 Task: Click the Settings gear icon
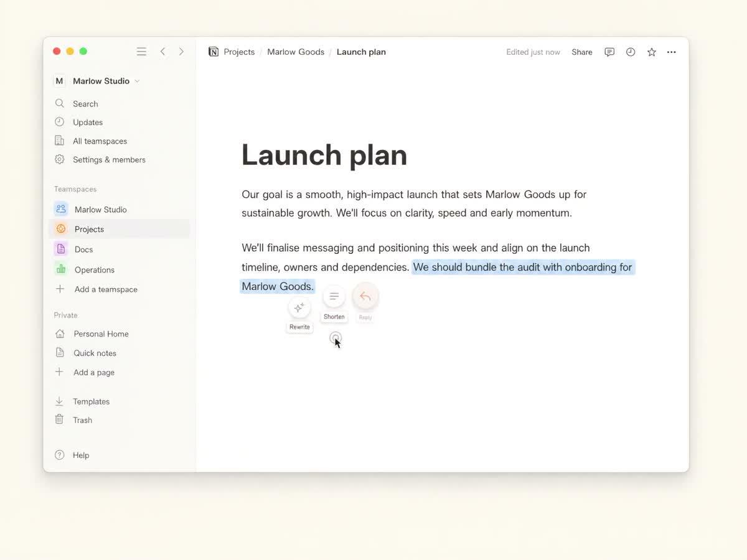click(x=59, y=159)
